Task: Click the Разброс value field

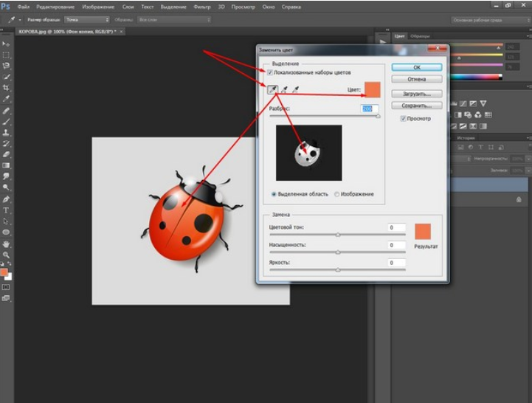Action: 369,108
